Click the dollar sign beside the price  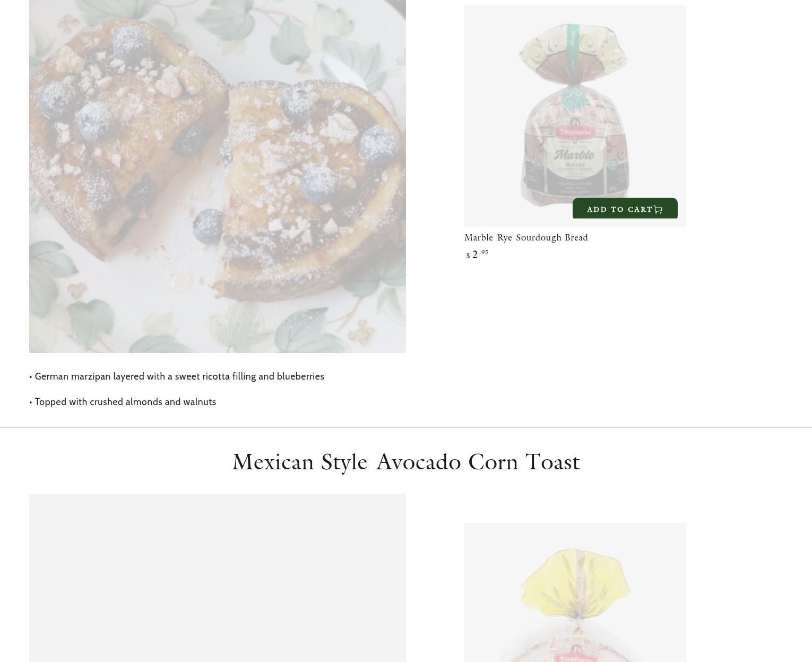(x=468, y=256)
